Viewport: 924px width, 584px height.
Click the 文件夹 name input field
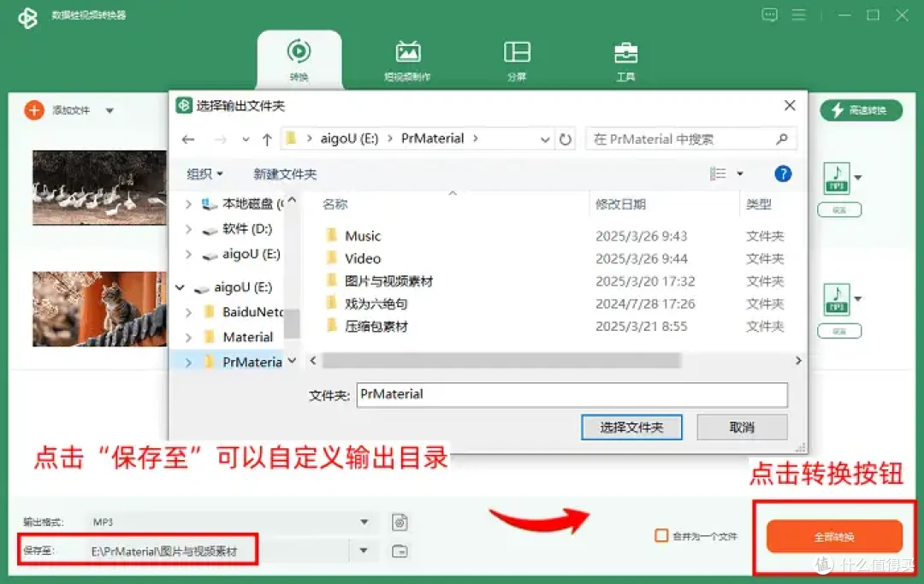tap(572, 394)
